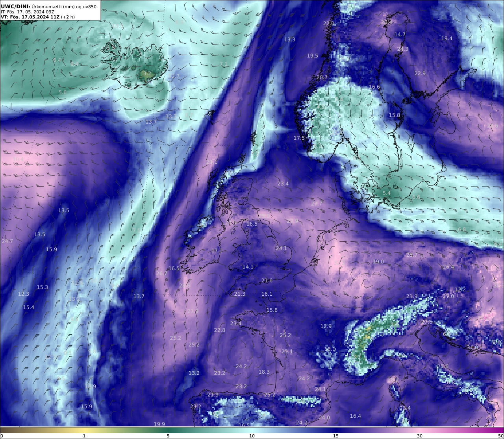The width and height of the screenshot is (504, 439).
Task: Click the 6.6 value label
Action: click(x=416, y=197)
